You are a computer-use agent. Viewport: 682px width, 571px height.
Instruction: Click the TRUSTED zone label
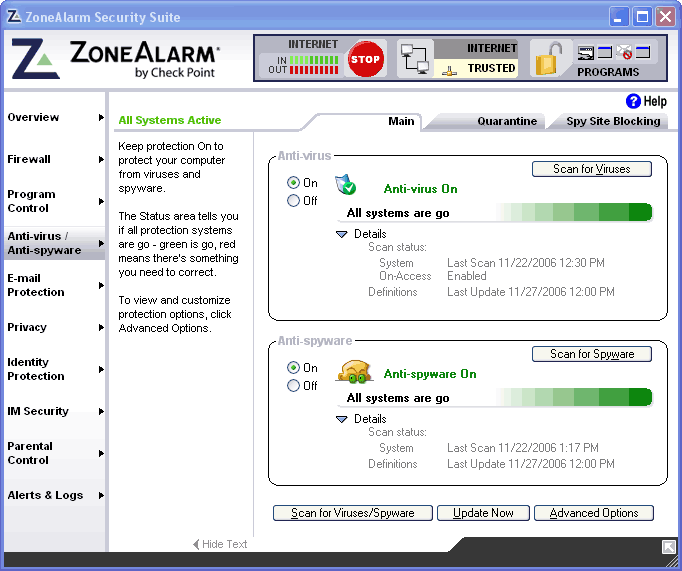(491, 68)
